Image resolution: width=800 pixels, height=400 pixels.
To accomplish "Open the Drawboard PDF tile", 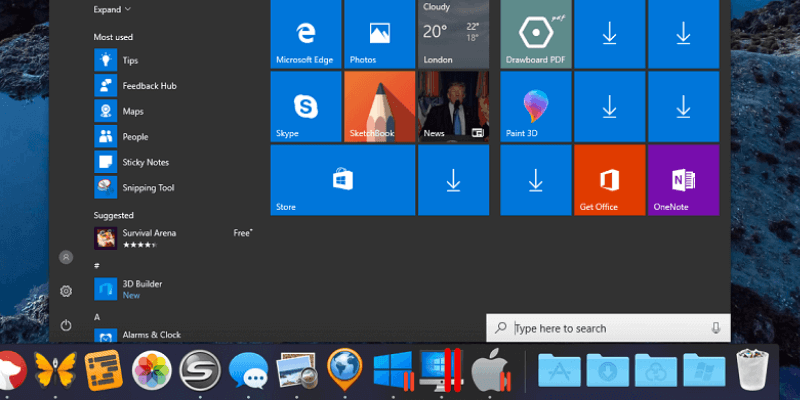I will tap(536, 34).
